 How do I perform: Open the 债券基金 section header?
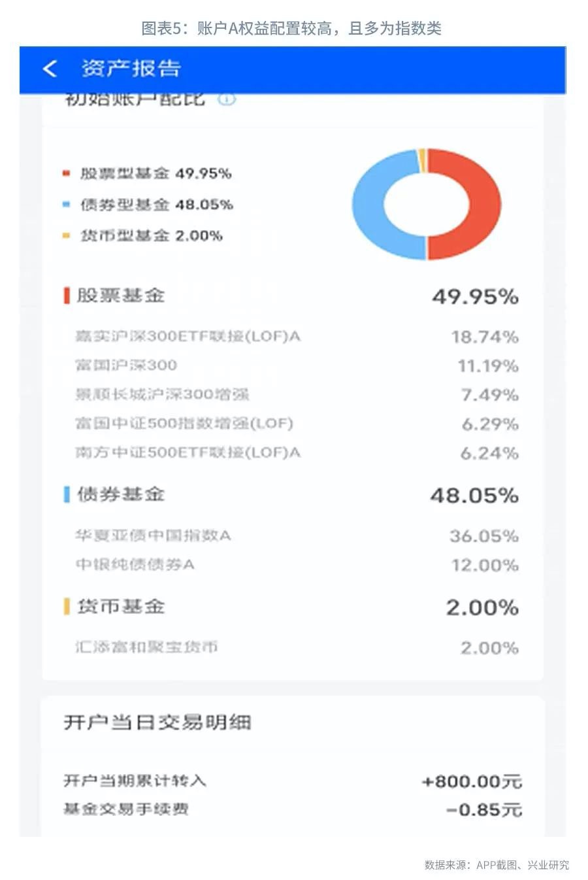coord(121,494)
